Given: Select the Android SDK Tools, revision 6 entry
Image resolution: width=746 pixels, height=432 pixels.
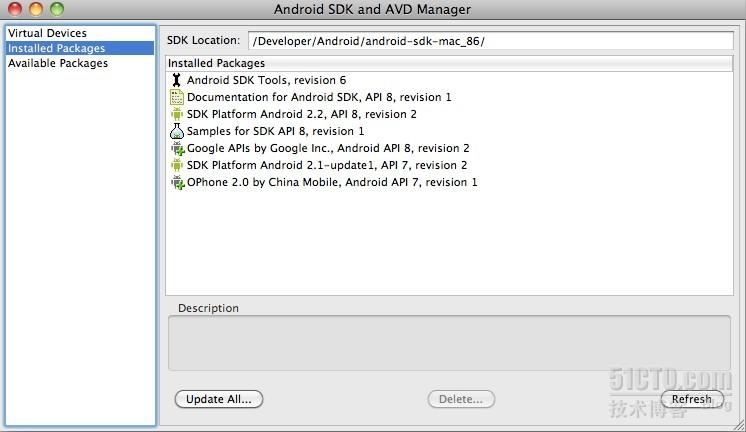Looking at the screenshot, I should pyautogui.click(x=266, y=80).
